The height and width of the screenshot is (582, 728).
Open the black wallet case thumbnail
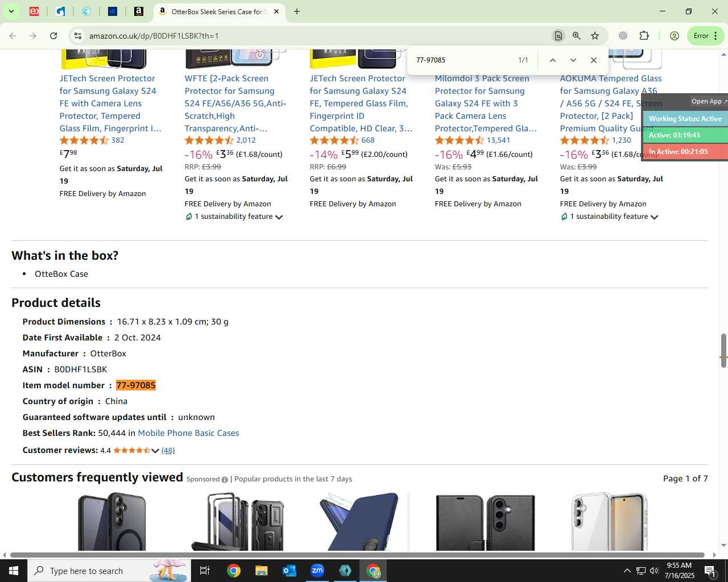[x=485, y=521]
